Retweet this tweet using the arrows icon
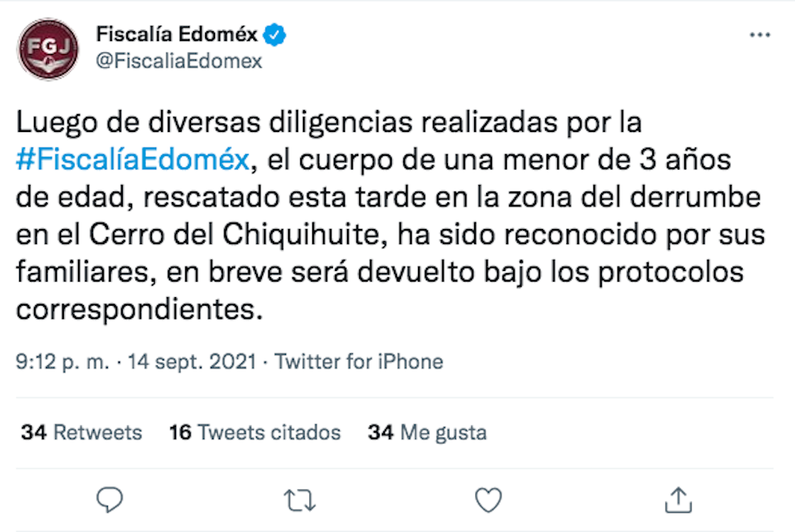The image size is (795, 532). [300, 500]
